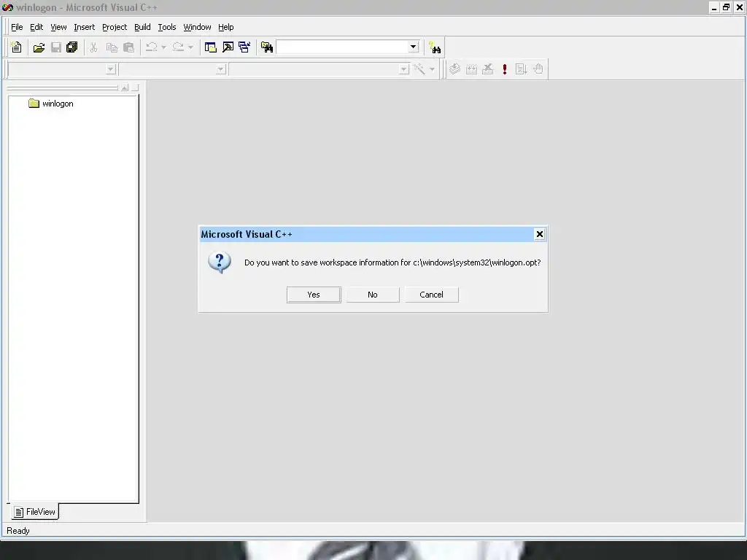Open the Edit menu
747x560 pixels.
click(36, 27)
